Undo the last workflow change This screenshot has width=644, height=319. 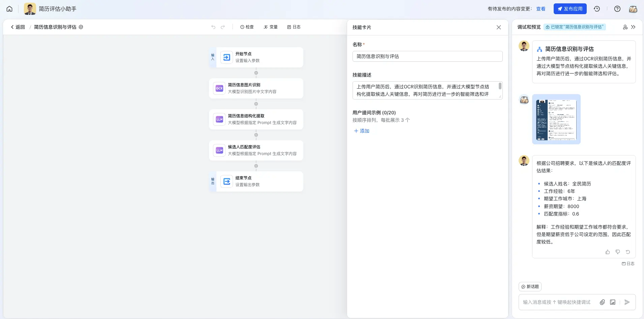(x=213, y=27)
